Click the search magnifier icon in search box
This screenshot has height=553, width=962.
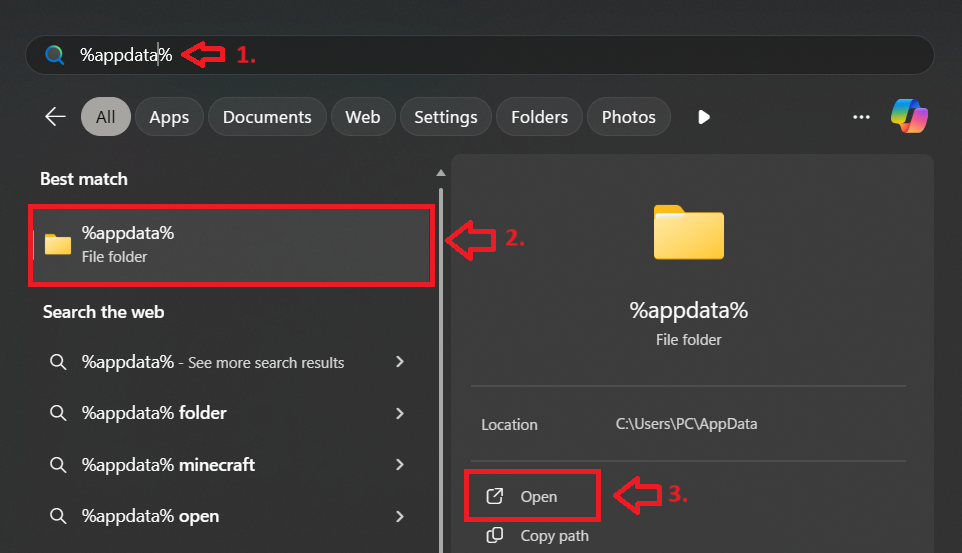tap(55, 55)
